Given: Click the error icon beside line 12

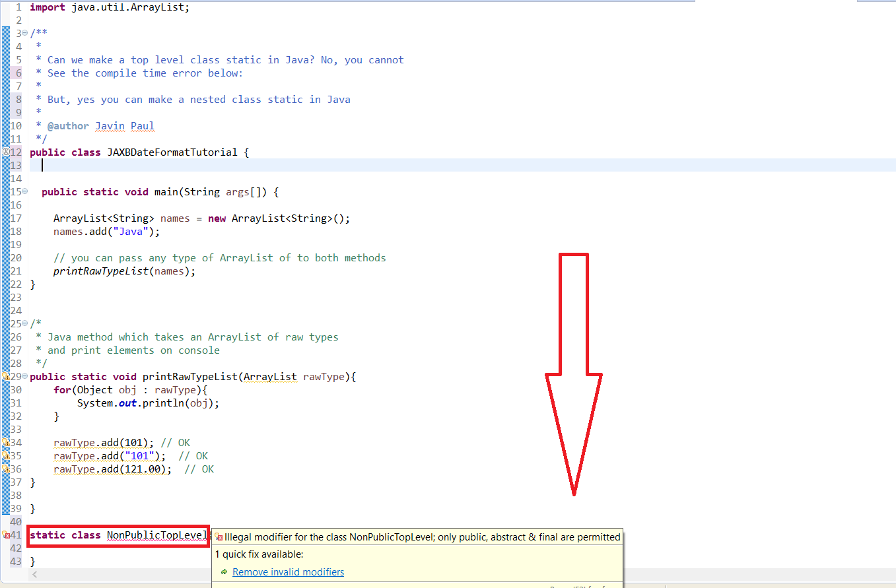Looking at the screenshot, I should (x=5, y=152).
